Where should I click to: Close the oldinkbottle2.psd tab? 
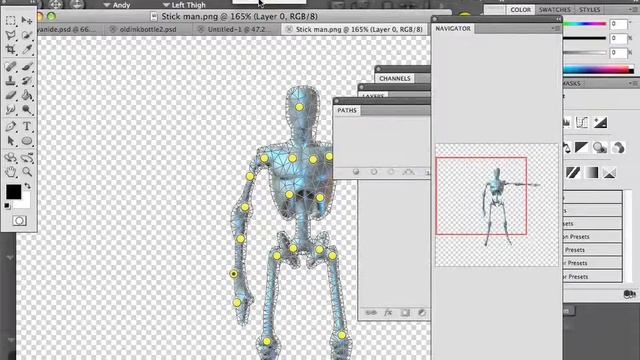[x=113, y=29]
